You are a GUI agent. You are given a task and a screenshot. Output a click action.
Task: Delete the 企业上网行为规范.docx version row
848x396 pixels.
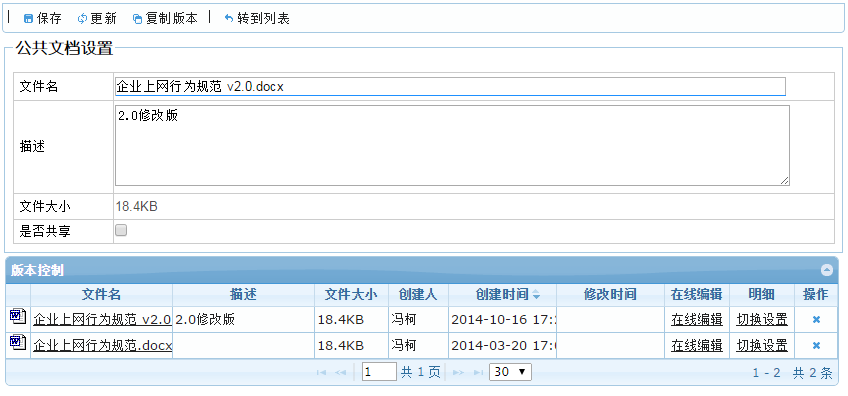click(816, 345)
